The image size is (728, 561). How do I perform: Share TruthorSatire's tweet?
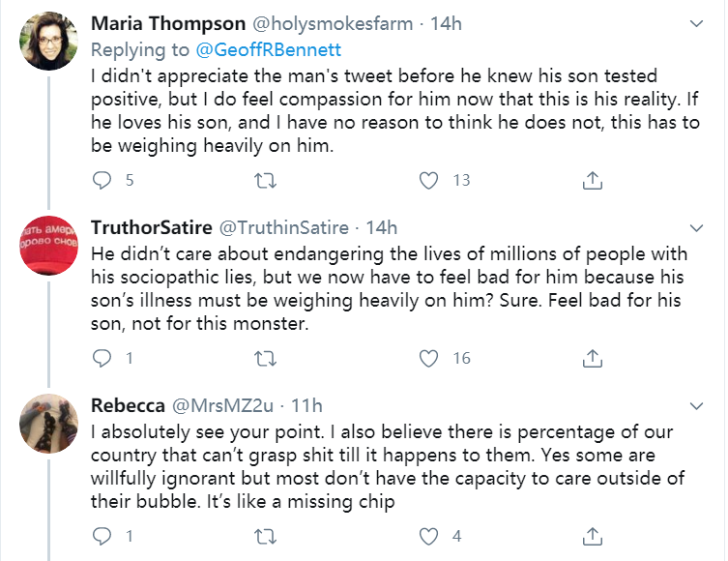[593, 359]
